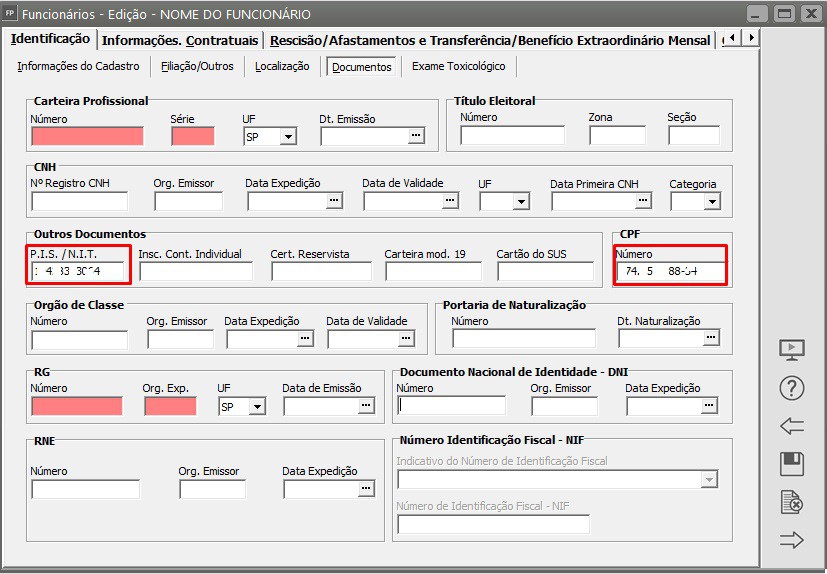Click RG Número field
This screenshot has height=574, width=827.
click(x=77, y=407)
